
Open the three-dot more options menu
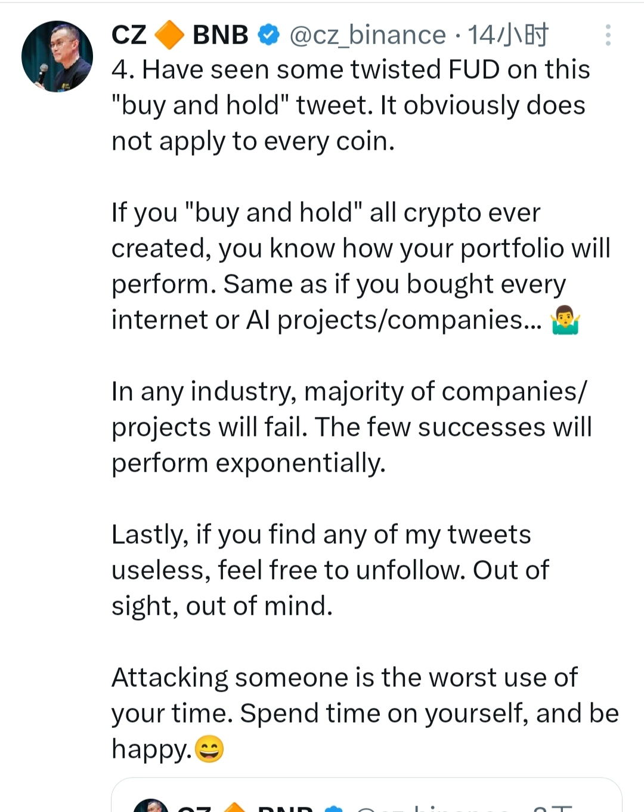(x=608, y=35)
